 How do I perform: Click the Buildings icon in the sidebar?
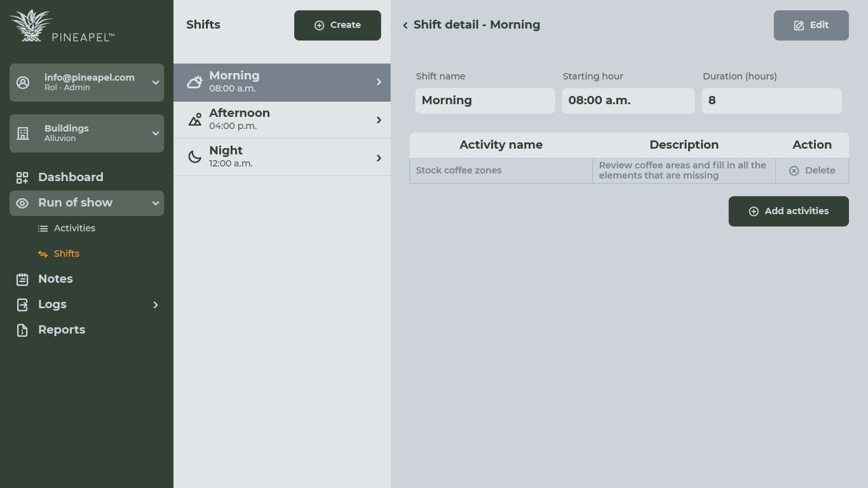click(23, 133)
